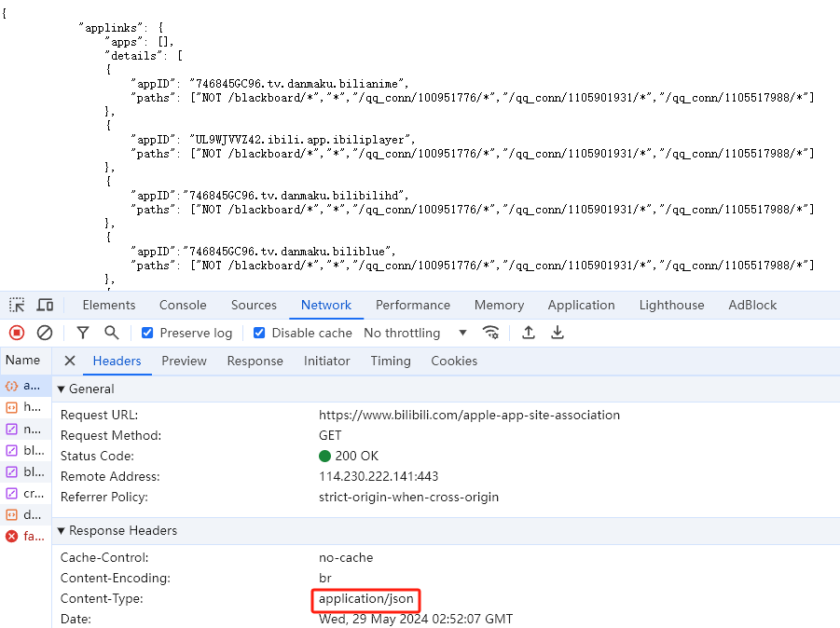Stop recording network log
Image resolution: width=840 pixels, height=628 pixels.
pos(17,333)
